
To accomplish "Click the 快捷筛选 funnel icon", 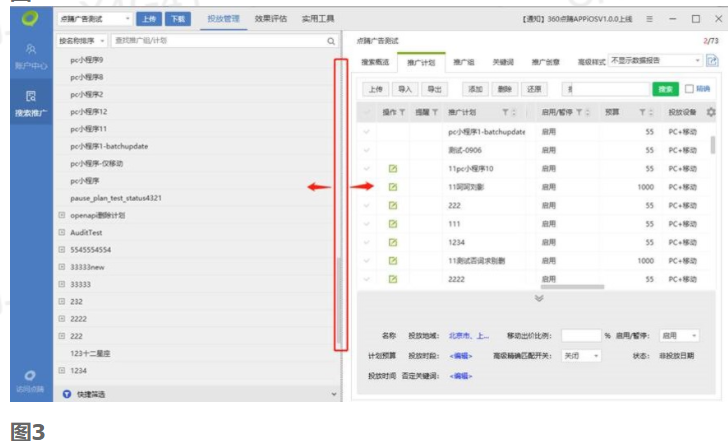I will tap(67, 394).
